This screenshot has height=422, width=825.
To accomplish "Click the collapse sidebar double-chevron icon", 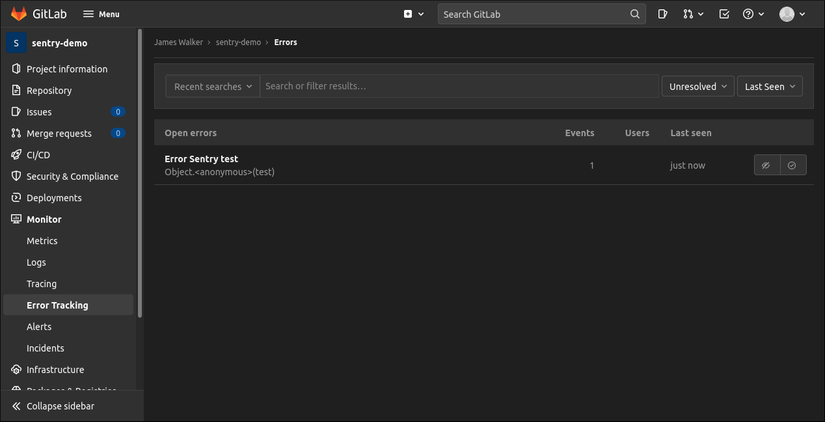I will [x=16, y=406].
